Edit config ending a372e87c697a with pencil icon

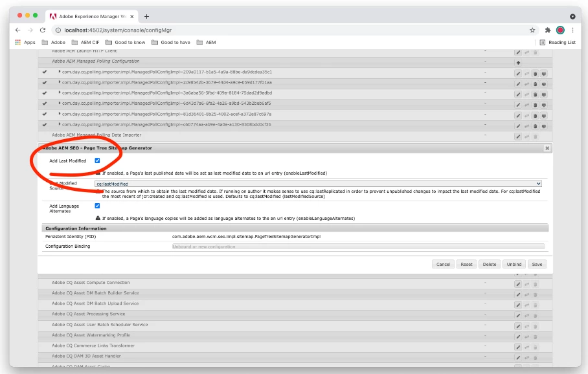pyautogui.click(x=518, y=116)
